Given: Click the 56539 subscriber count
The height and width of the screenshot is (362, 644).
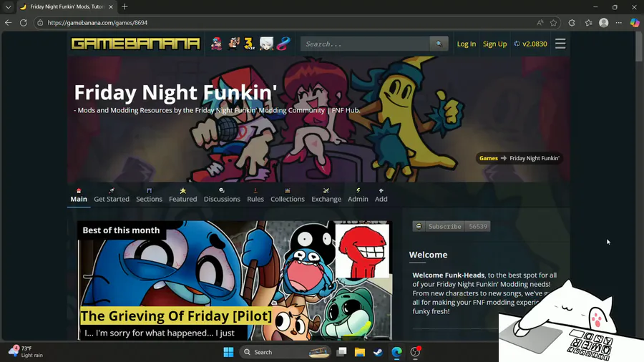Looking at the screenshot, I should coord(478,226).
